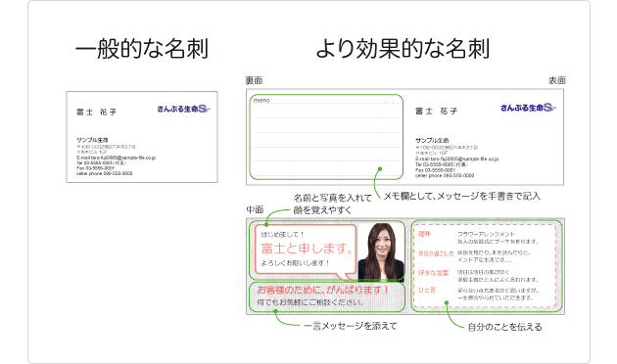617x364 pixels.
Task: Click inside the lined memo writing area
Action: (326, 138)
